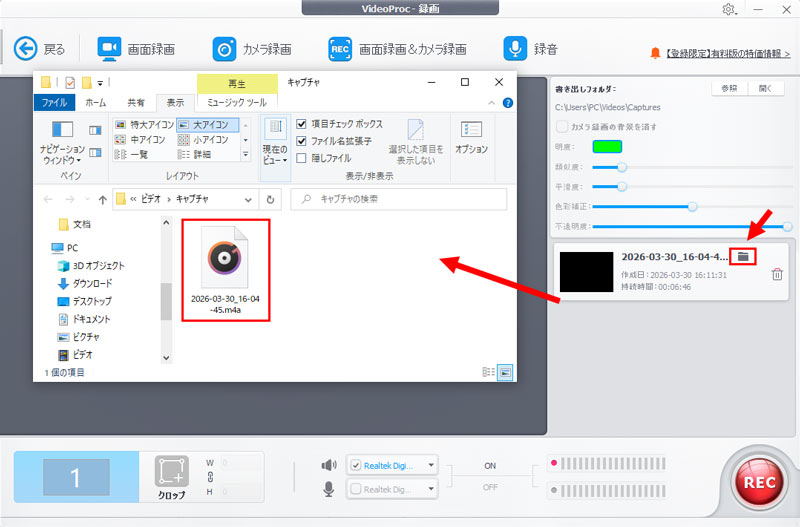Click the 再生 contextual tab
Viewport: 800px width, 527px height.
click(x=237, y=83)
